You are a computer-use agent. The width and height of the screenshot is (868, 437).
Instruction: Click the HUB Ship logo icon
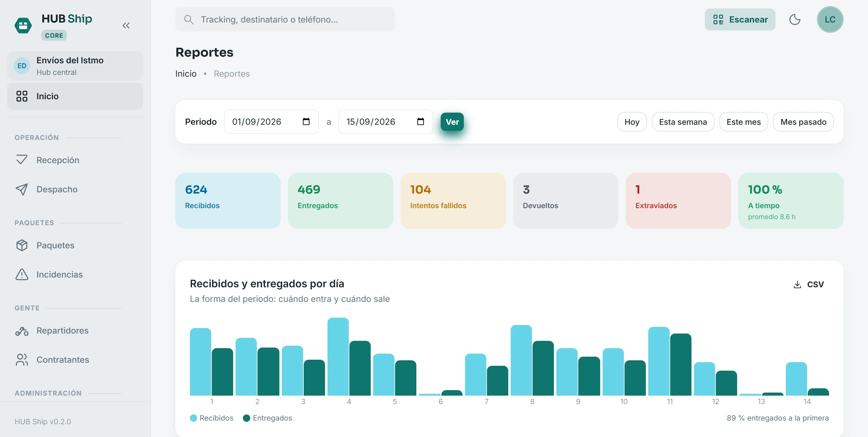[x=23, y=26]
